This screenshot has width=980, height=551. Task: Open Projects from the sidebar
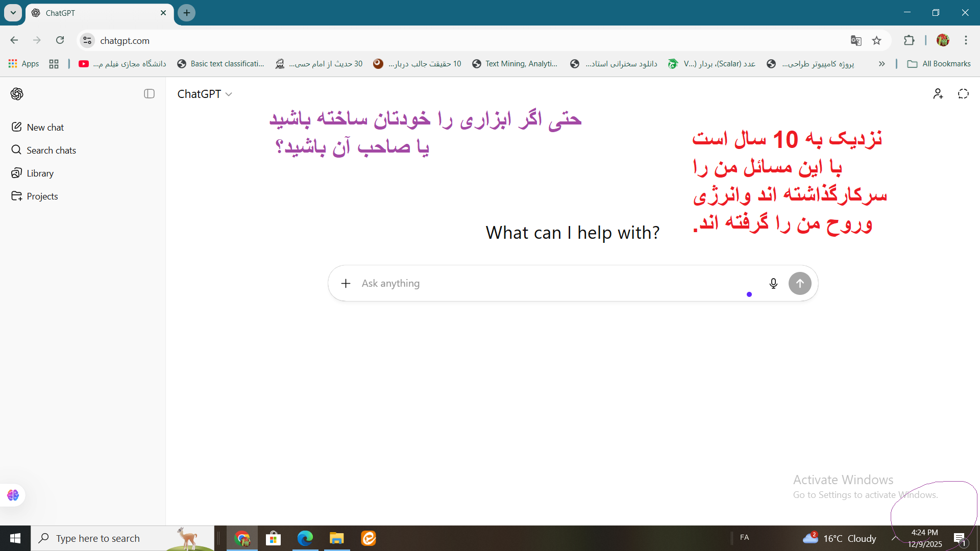(x=42, y=196)
